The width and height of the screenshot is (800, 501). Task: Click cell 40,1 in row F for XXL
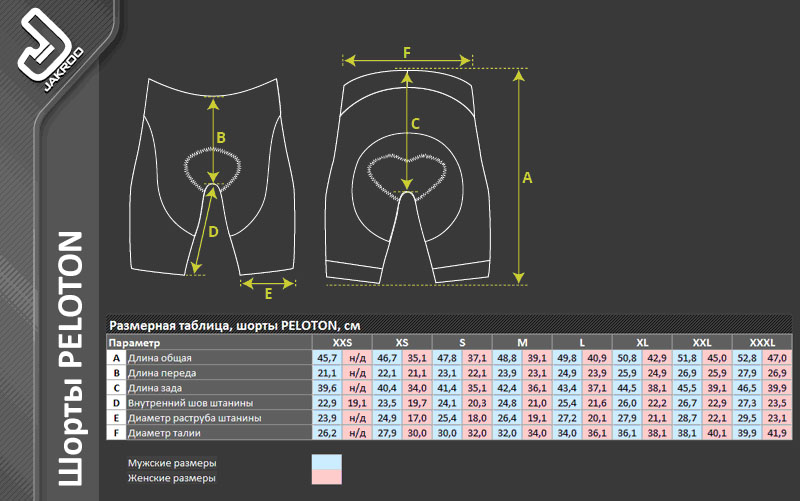pyautogui.click(x=717, y=433)
